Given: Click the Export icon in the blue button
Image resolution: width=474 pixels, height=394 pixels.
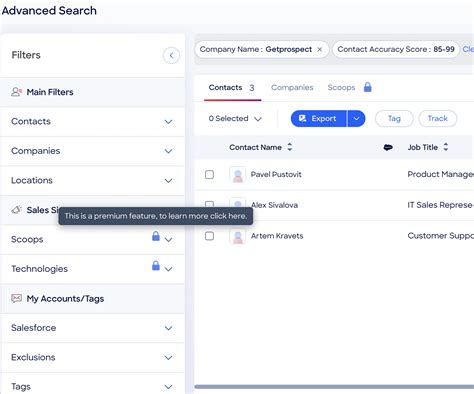Looking at the screenshot, I should pos(302,118).
